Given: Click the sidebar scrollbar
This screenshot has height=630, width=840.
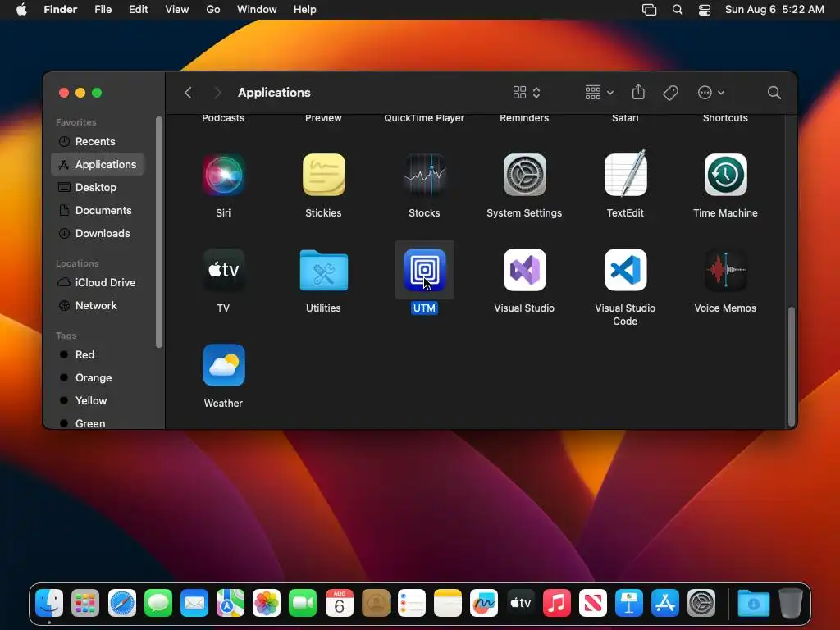Looking at the screenshot, I should [x=158, y=232].
